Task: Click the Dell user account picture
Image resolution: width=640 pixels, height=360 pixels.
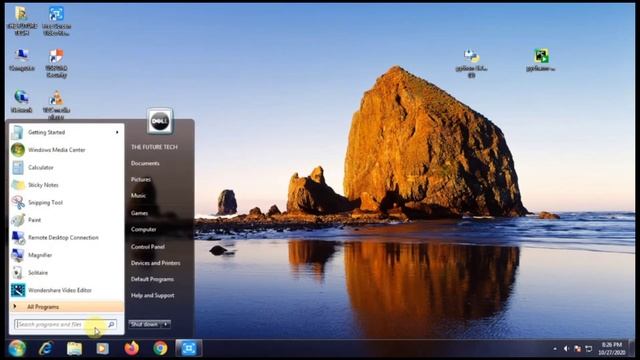Action: (x=160, y=121)
